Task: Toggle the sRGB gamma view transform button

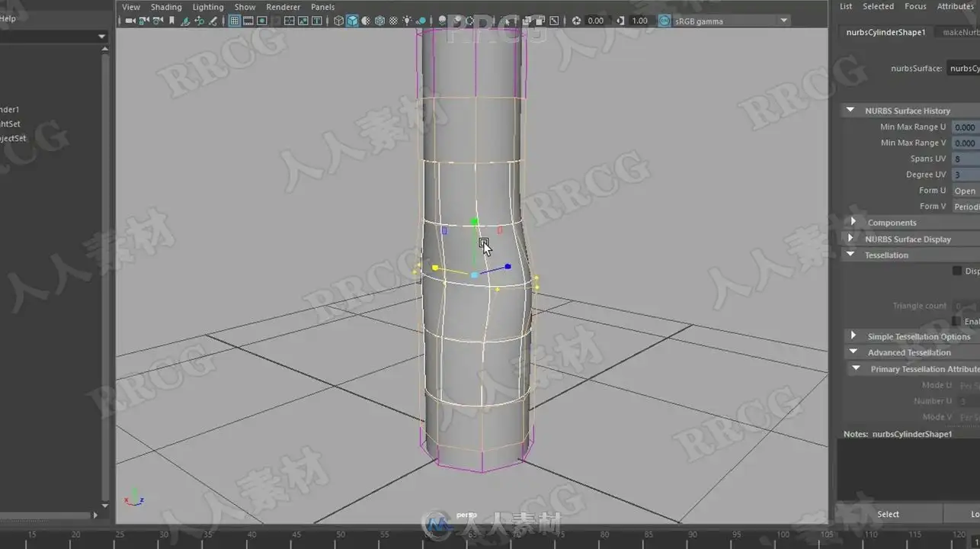Action: coord(665,21)
